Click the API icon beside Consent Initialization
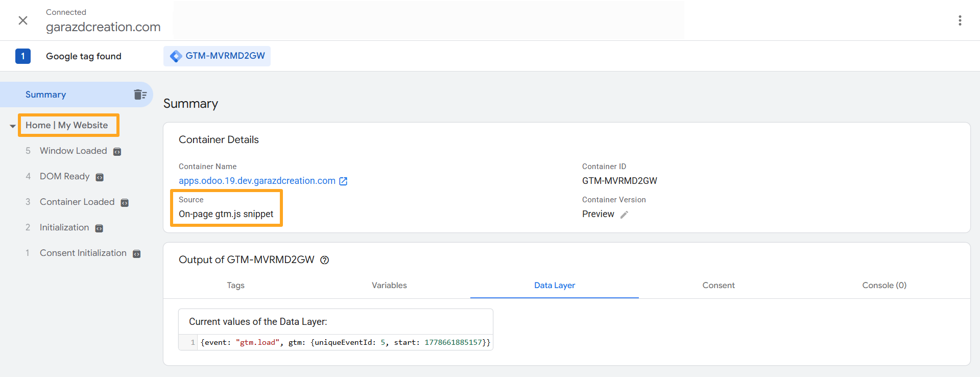 click(x=136, y=254)
